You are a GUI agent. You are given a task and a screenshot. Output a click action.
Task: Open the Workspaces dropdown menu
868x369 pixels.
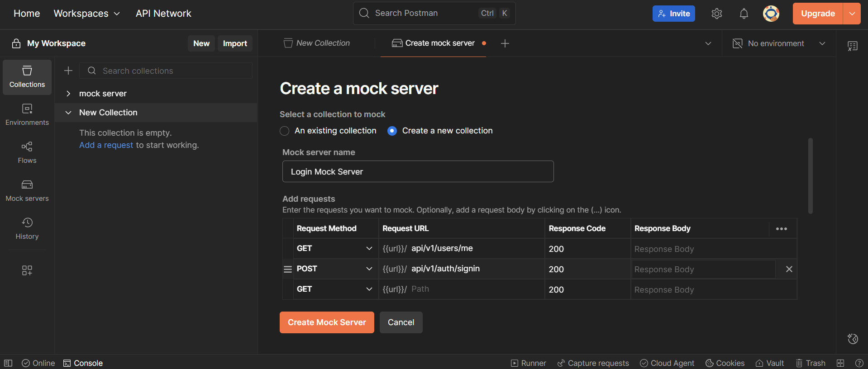(x=87, y=14)
